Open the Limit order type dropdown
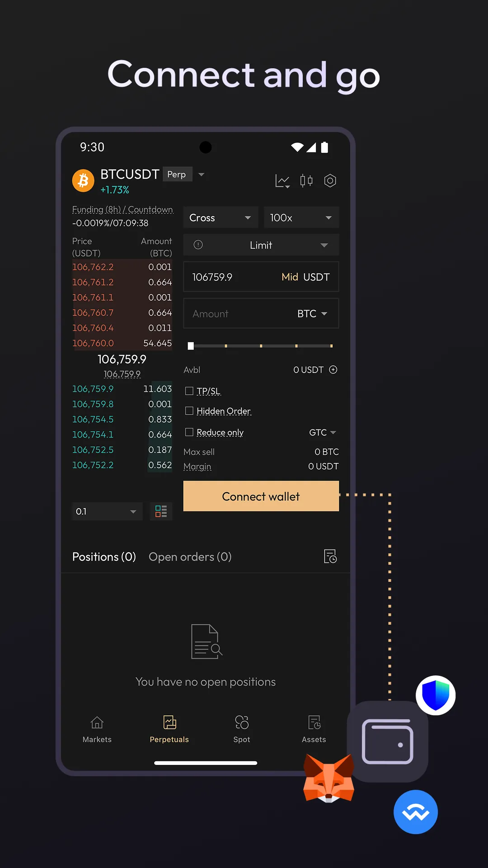The image size is (488, 868). (x=261, y=245)
